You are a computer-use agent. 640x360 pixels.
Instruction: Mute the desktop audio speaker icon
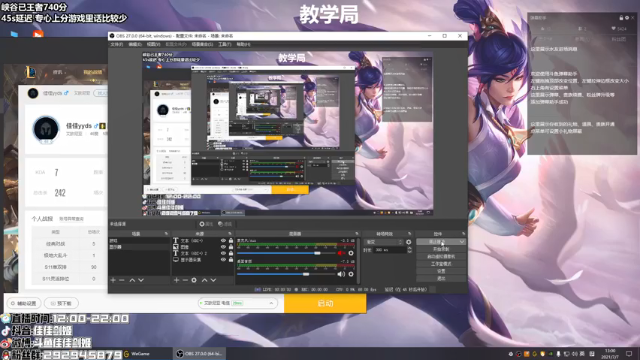tap(341, 274)
